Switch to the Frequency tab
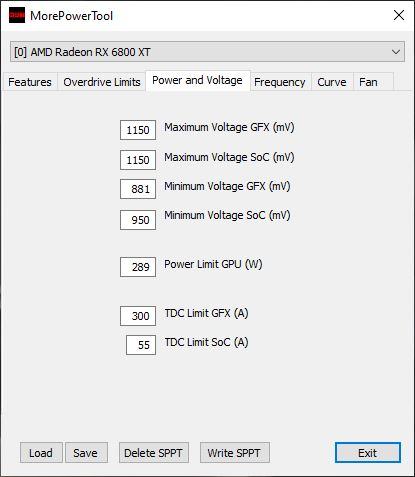This screenshot has height=477, width=415. (x=280, y=82)
